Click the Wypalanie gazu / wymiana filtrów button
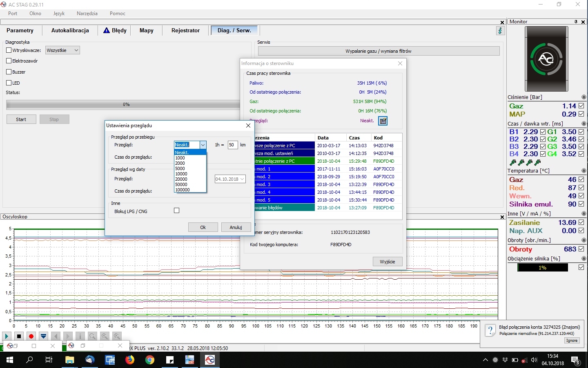Viewport: 588px width, 368px height. tap(378, 51)
